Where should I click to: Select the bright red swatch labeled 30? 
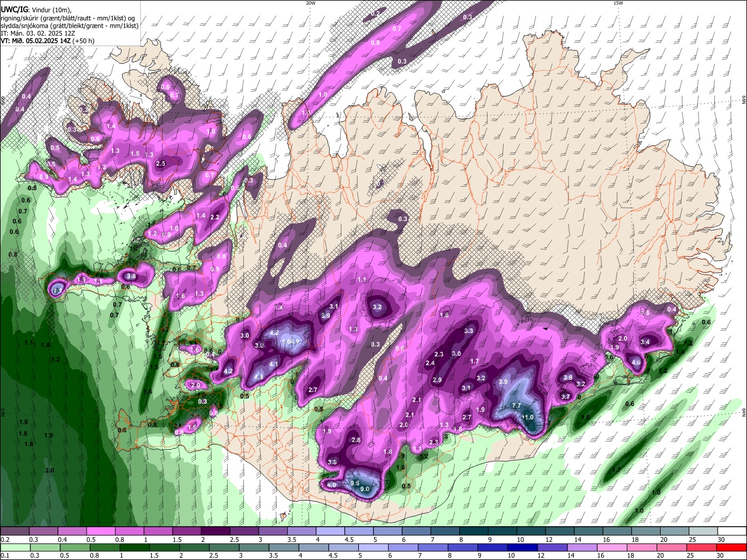pyautogui.click(x=732, y=547)
